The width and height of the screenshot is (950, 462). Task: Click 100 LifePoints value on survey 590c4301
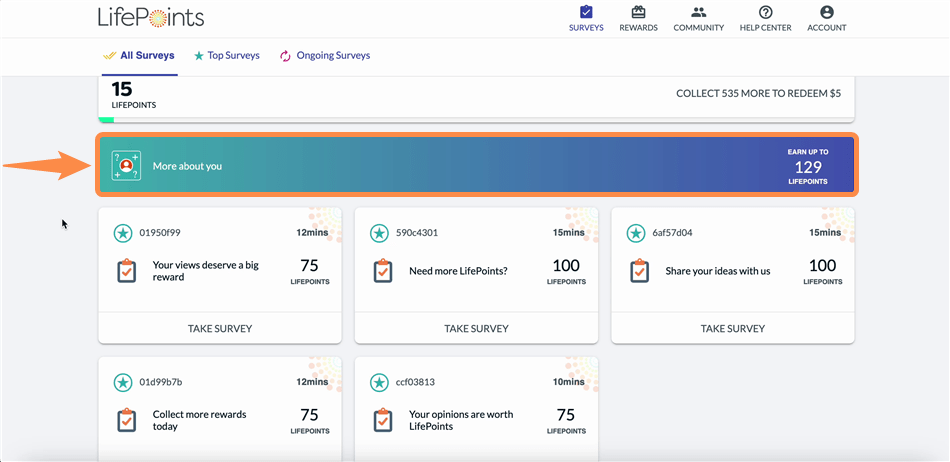pyautogui.click(x=566, y=271)
